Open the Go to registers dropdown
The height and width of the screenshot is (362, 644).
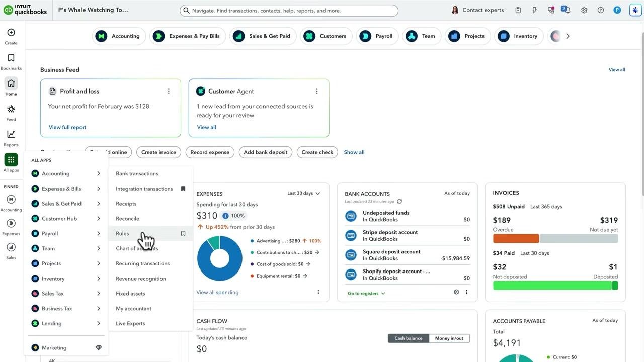coord(366,293)
